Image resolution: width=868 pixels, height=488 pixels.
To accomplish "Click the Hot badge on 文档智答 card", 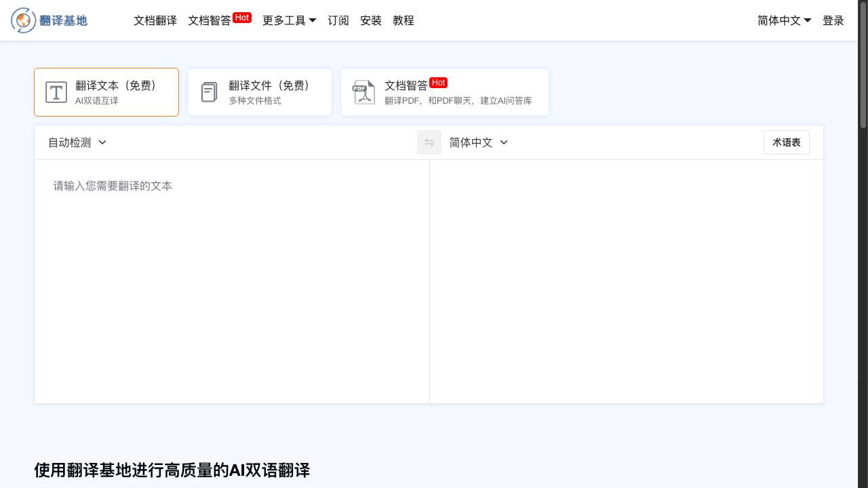I will [x=438, y=83].
